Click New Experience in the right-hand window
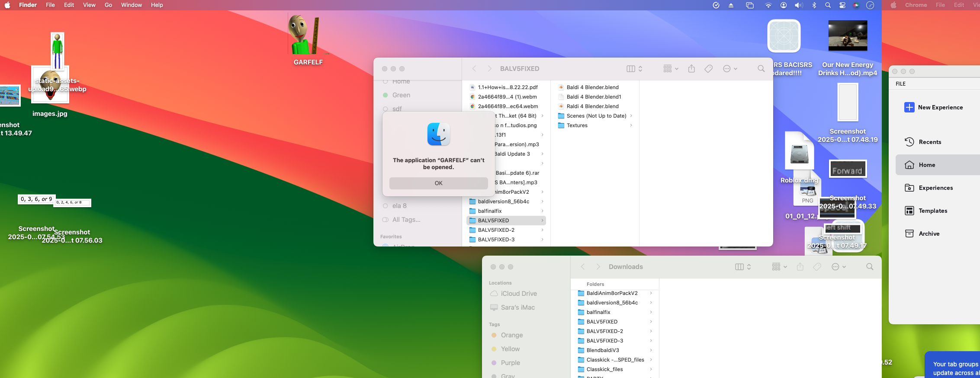The height and width of the screenshot is (378, 980). 933,107
